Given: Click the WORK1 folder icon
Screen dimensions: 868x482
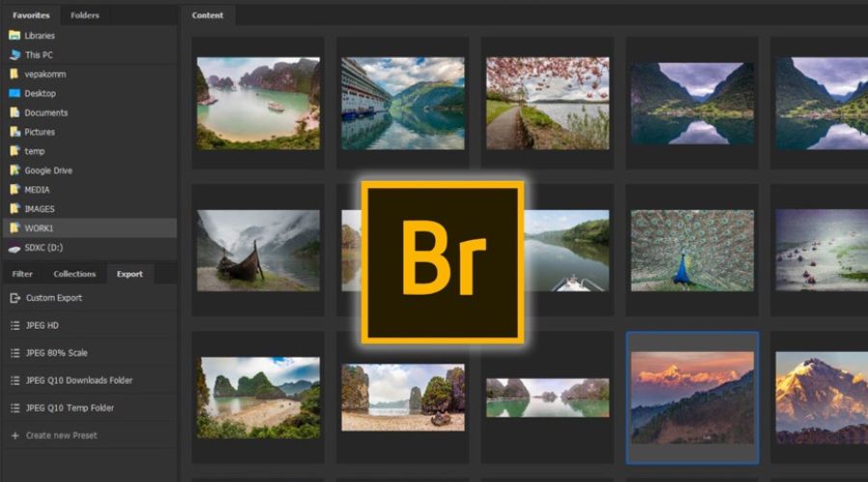Looking at the screenshot, I should click(x=14, y=228).
